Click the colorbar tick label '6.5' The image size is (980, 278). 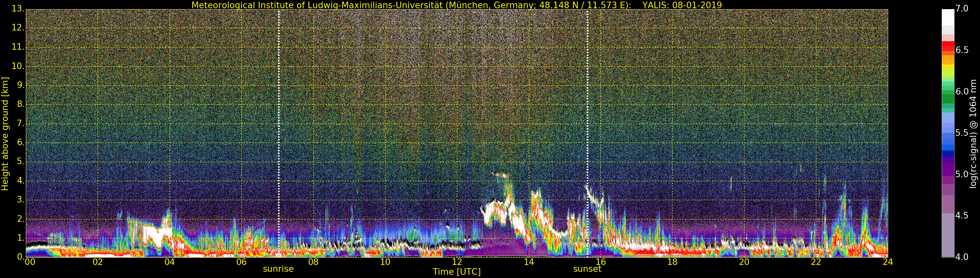click(961, 50)
